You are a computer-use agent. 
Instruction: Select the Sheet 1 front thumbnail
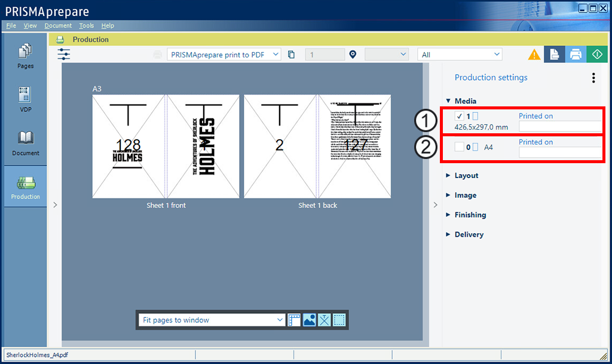[x=166, y=146]
